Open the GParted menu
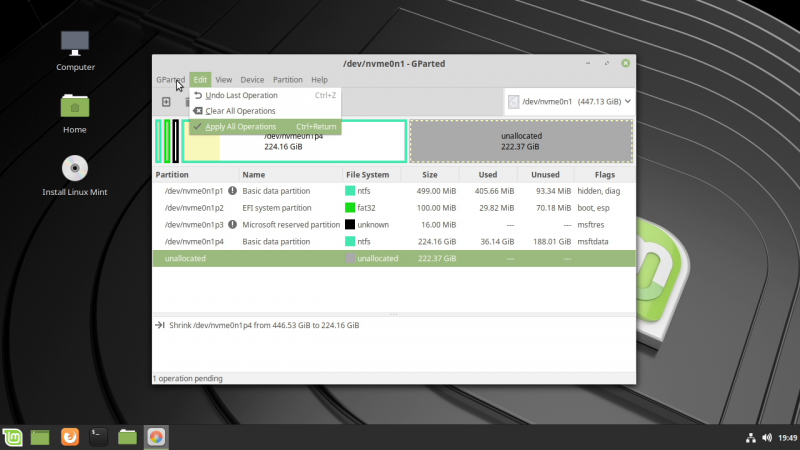 (170, 80)
